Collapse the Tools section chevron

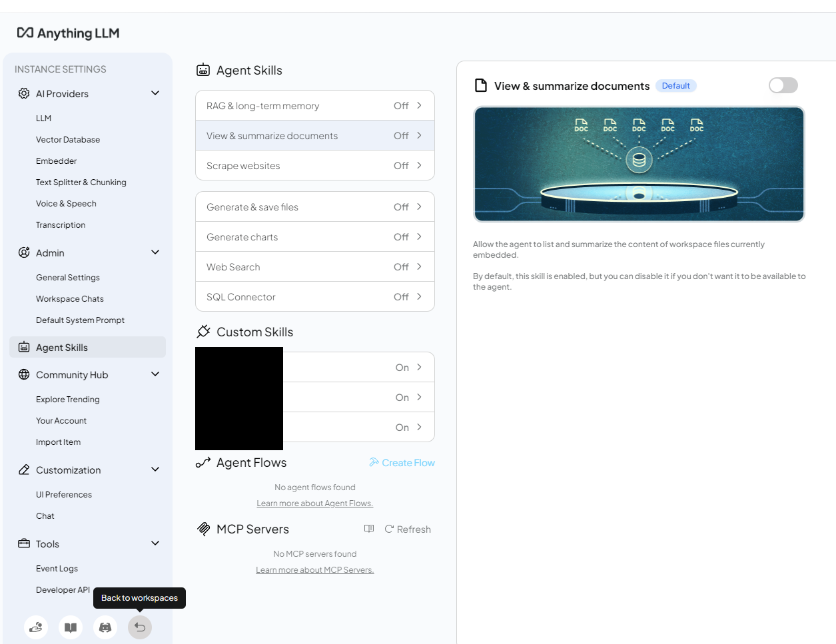click(155, 543)
